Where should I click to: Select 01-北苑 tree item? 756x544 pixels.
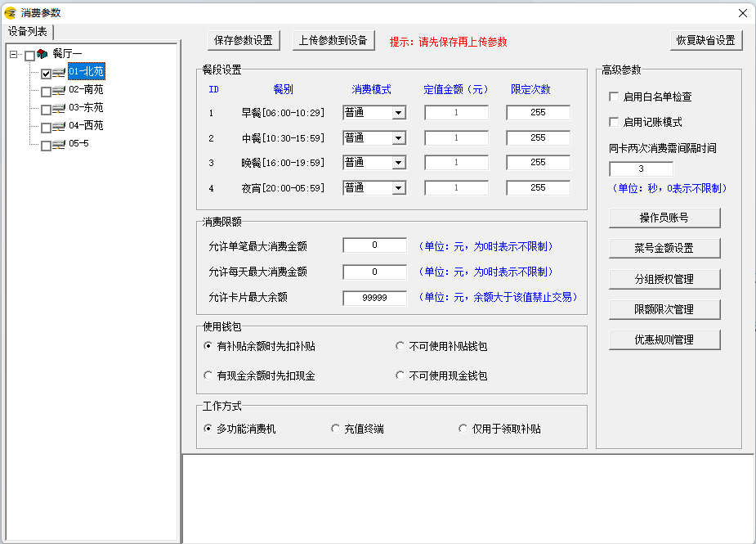pos(87,71)
